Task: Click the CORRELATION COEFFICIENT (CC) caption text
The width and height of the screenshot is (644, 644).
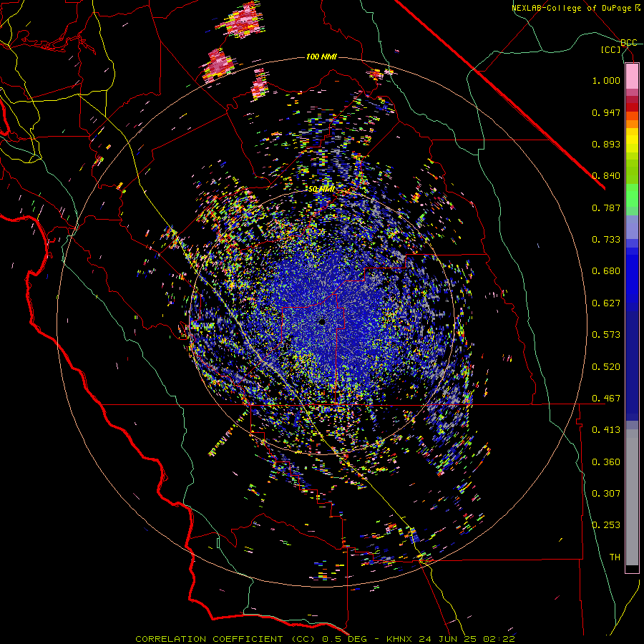Action: pyautogui.click(x=225, y=639)
